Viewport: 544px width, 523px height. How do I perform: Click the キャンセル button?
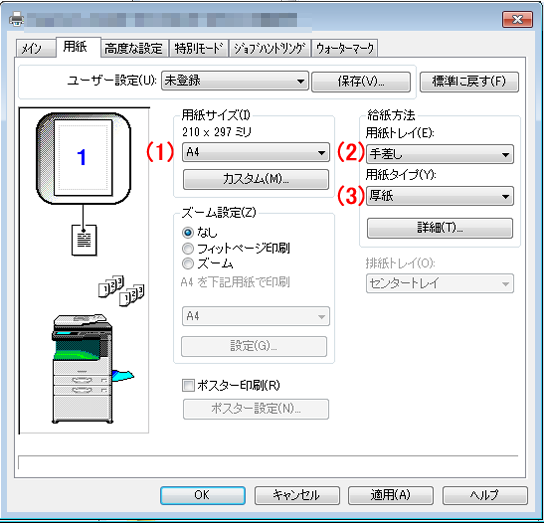(297, 495)
